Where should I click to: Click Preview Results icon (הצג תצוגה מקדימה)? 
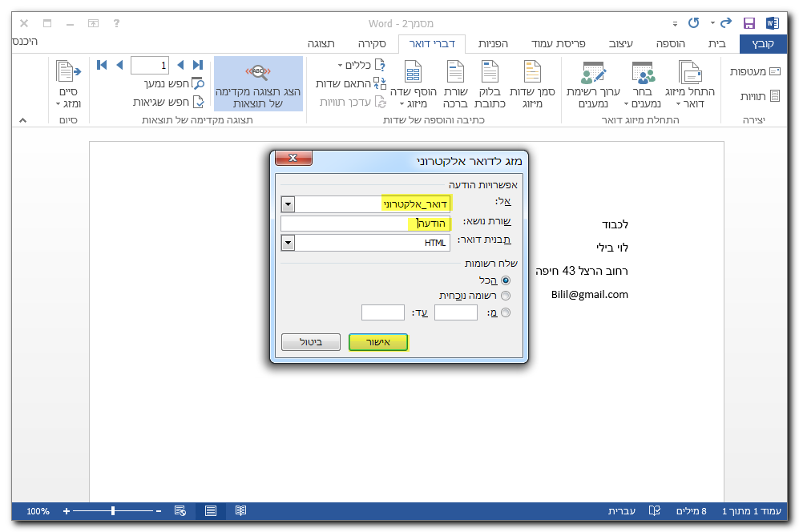coord(258,75)
